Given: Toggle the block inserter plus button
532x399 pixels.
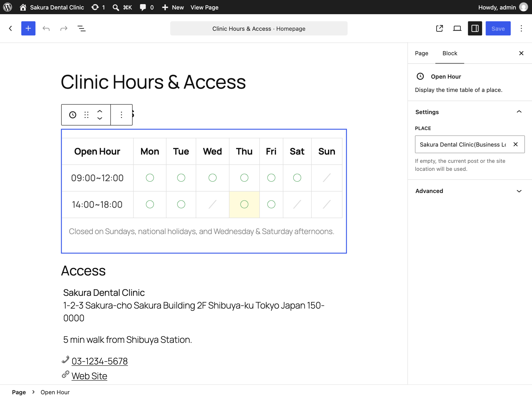Looking at the screenshot, I should [x=28, y=28].
